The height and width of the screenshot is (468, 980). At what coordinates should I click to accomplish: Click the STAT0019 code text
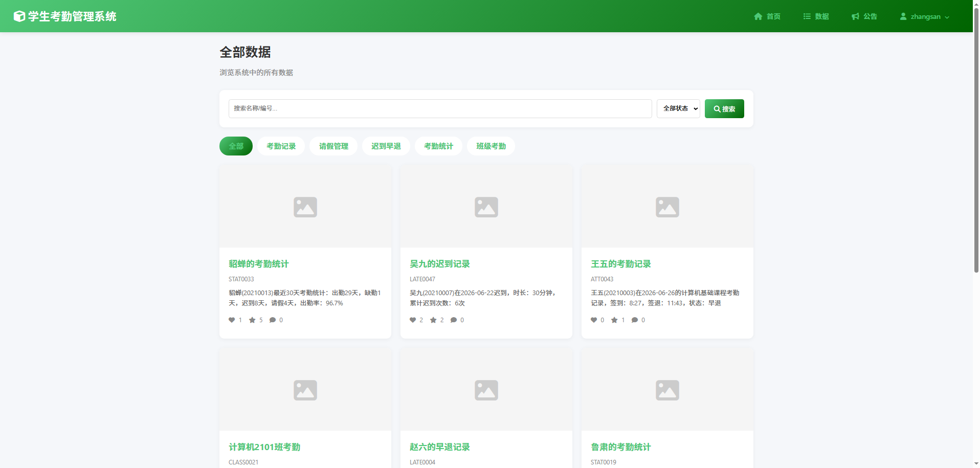click(604, 462)
